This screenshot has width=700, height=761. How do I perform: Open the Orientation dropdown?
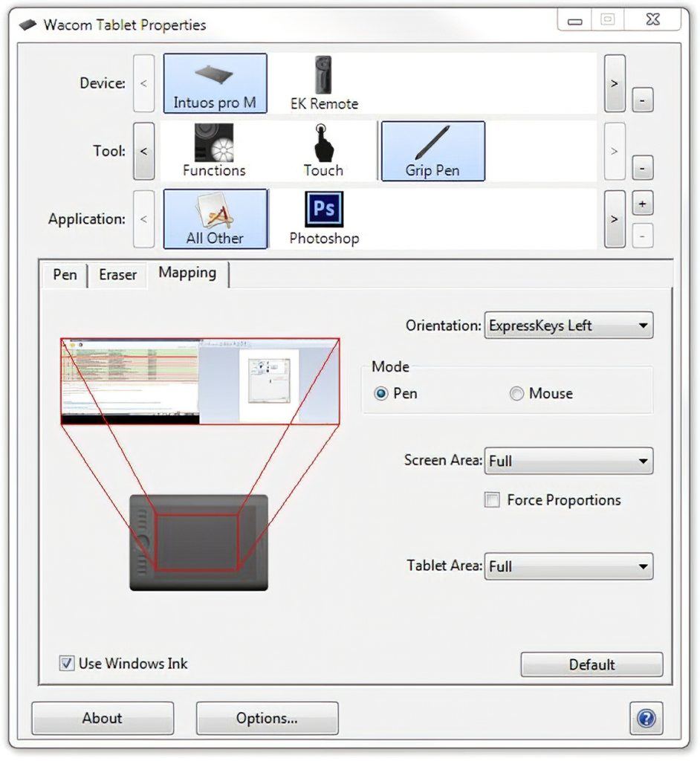(x=568, y=326)
